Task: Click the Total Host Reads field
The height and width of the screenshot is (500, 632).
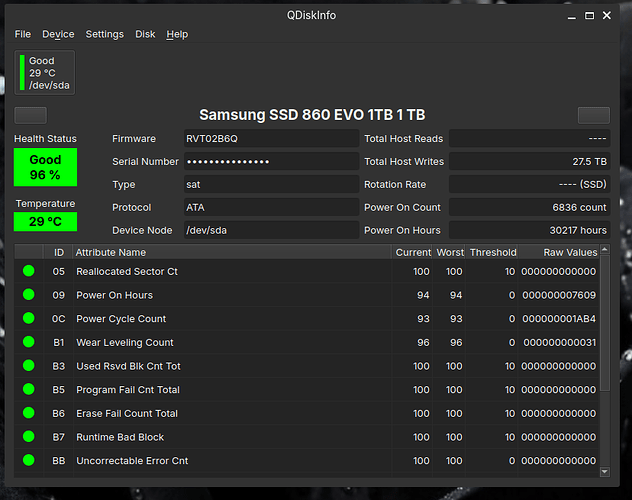Action: pos(529,139)
